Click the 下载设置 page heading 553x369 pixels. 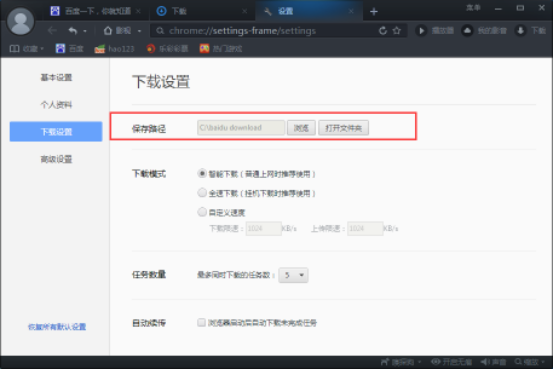161,82
